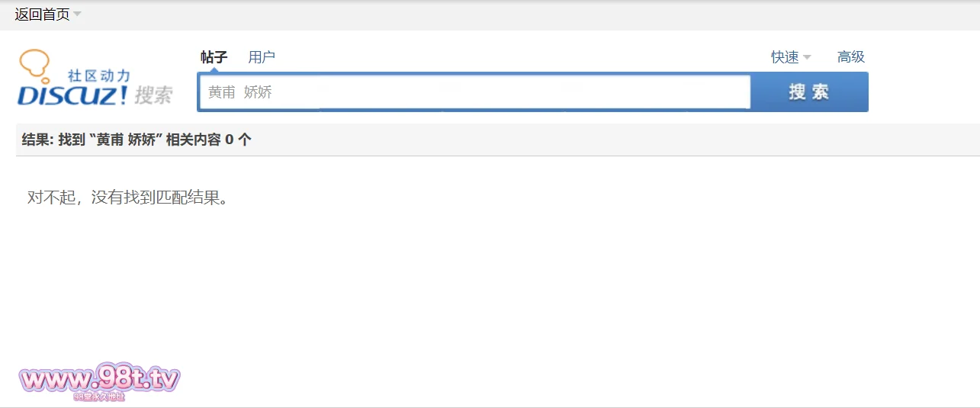Click the "0 个" result count
The height and width of the screenshot is (408, 980).
[238, 140]
